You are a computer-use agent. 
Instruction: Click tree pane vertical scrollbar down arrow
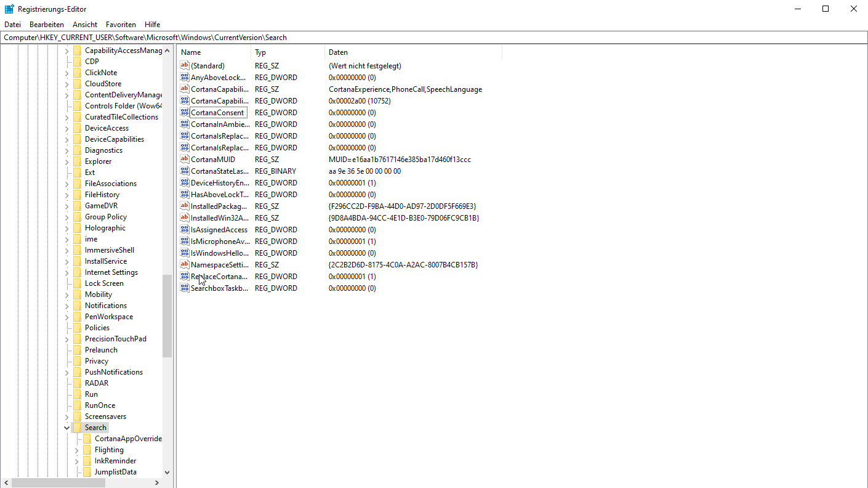click(x=167, y=473)
